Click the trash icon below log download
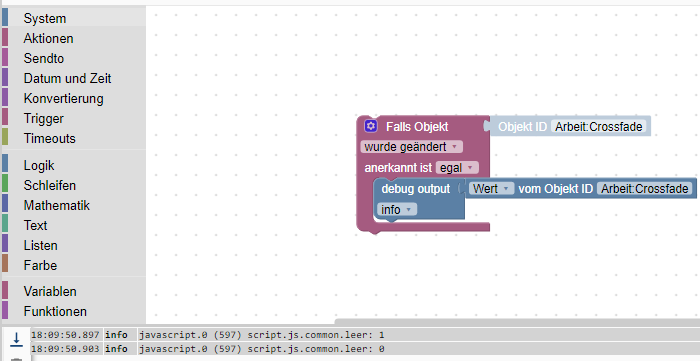Screen dimensions: 700x361 16,359
